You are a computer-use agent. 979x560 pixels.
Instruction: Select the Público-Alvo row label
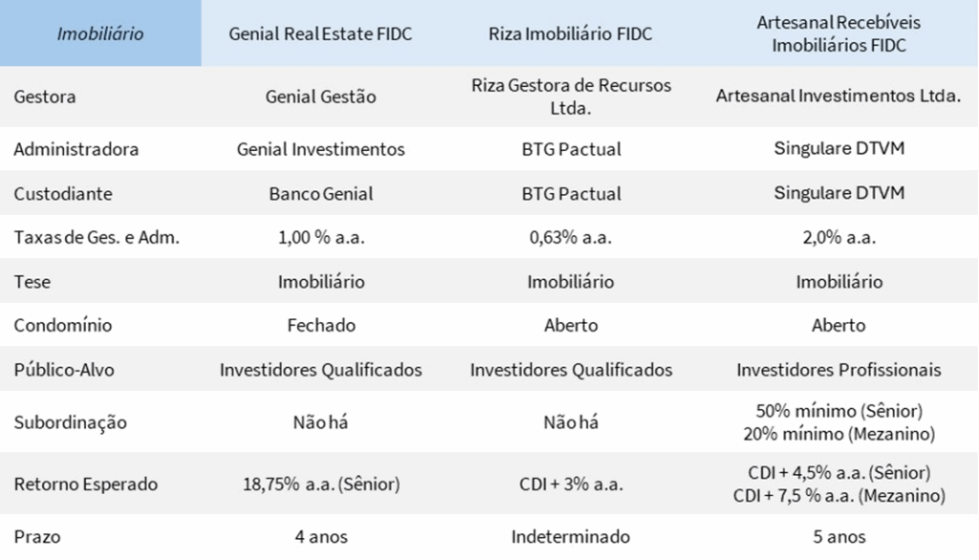pos(64,370)
